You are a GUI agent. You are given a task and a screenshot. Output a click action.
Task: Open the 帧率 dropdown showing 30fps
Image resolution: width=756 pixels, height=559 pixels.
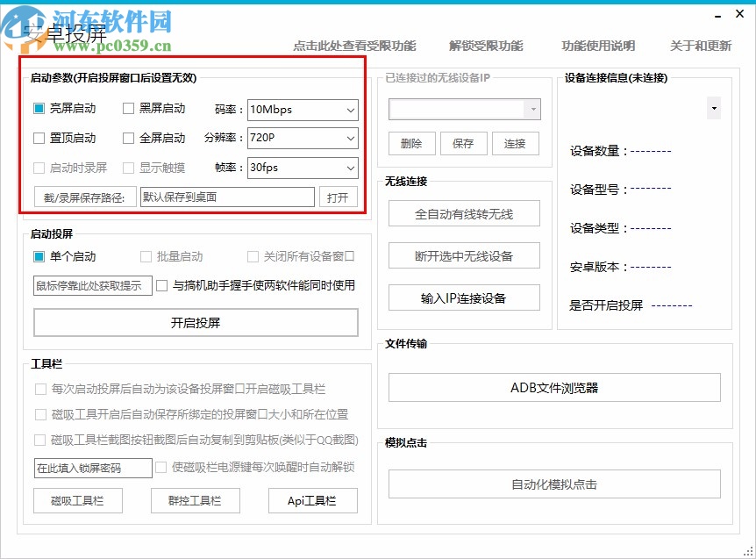(x=349, y=168)
